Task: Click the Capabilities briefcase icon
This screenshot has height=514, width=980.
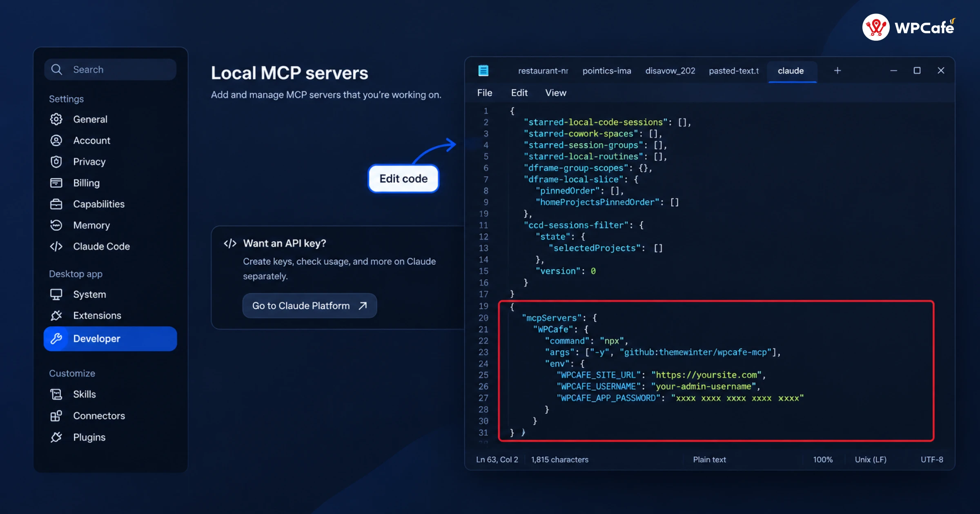Action: click(x=56, y=204)
